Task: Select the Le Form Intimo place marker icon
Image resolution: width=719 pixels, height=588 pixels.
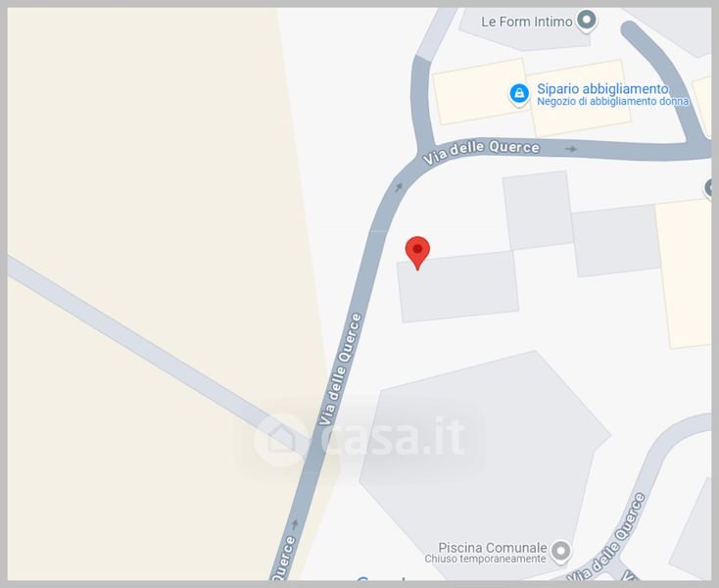Action: (586, 21)
